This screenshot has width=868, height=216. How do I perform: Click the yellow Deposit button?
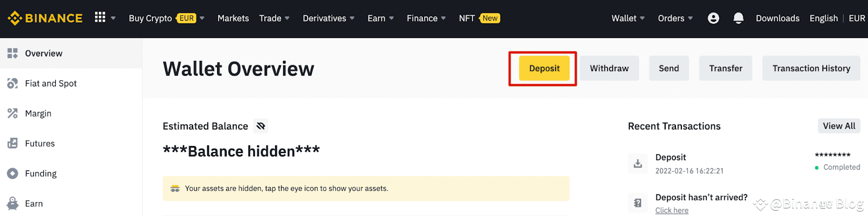(x=544, y=68)
